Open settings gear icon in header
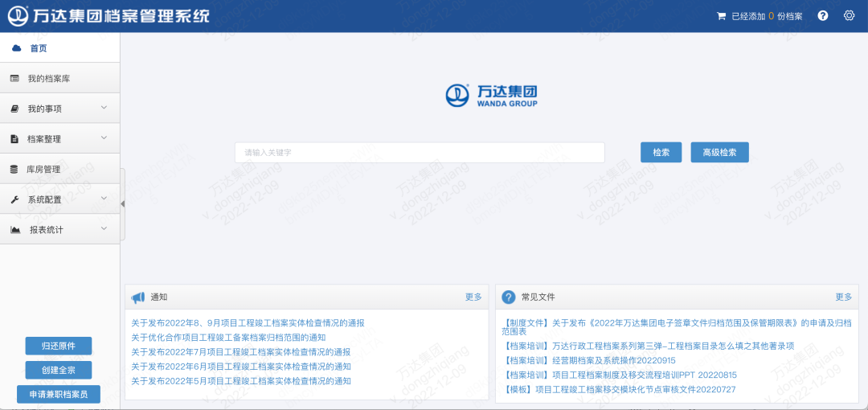Screen dimensions: 868x410 tap(849, 16)
